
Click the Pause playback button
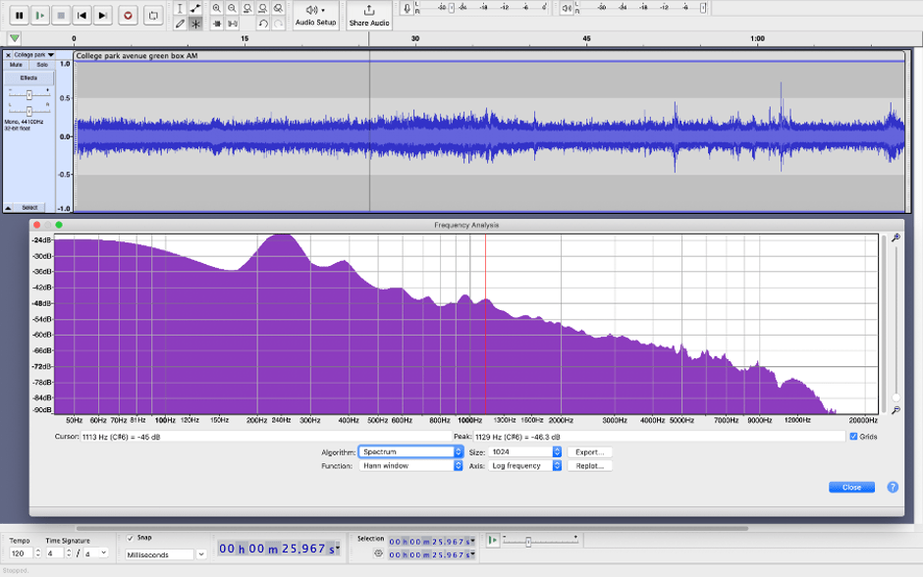tap(19, 16)
